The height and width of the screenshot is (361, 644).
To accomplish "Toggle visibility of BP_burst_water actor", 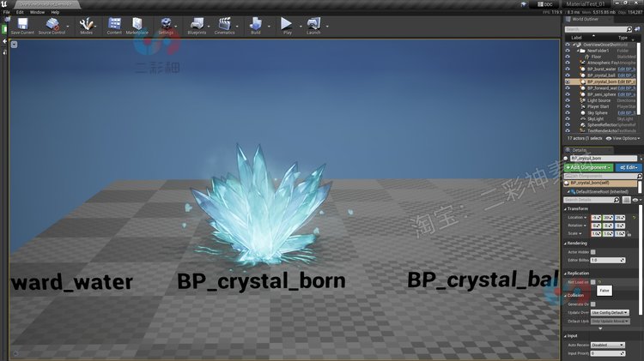I will (568, 69).
